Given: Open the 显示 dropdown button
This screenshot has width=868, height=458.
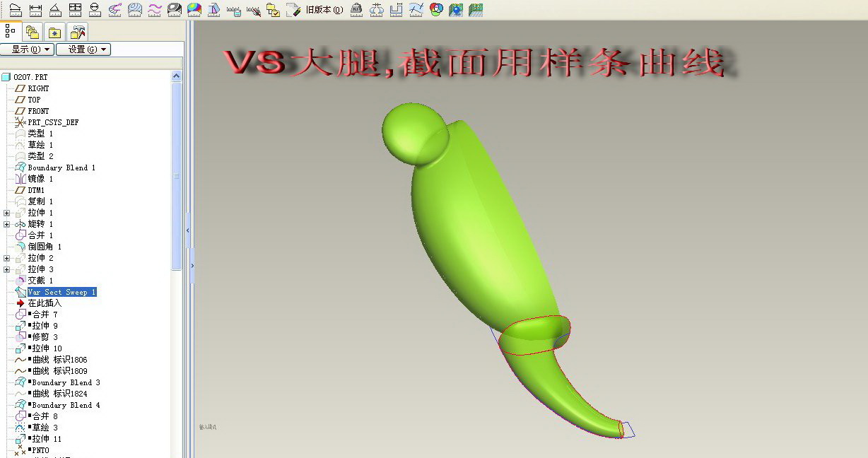Looking at the screenshot, I should click(x=28, y=49).
